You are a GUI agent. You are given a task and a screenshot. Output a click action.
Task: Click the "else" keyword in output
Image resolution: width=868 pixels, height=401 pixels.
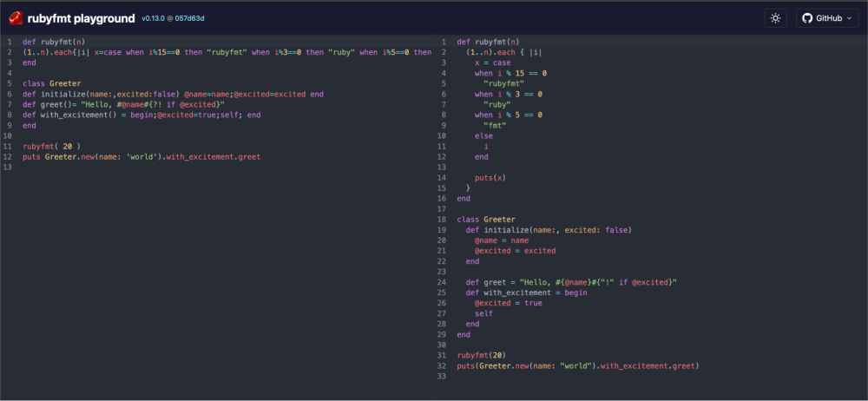483,135
